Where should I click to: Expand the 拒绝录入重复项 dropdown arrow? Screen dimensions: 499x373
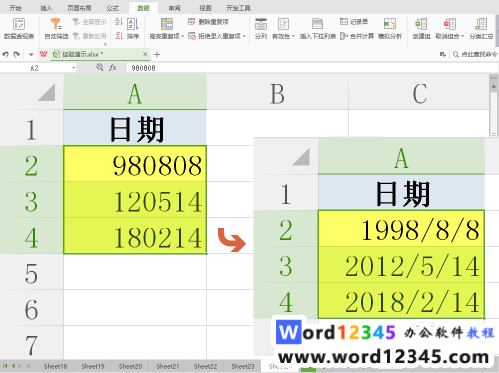pos(244,36)
